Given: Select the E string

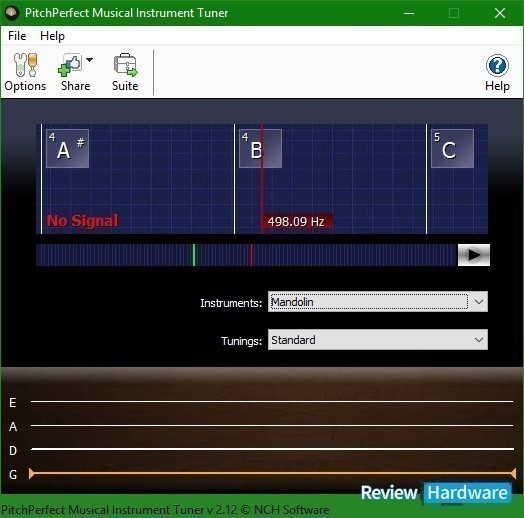Looking at the screenshot, I should coord(272,401).
